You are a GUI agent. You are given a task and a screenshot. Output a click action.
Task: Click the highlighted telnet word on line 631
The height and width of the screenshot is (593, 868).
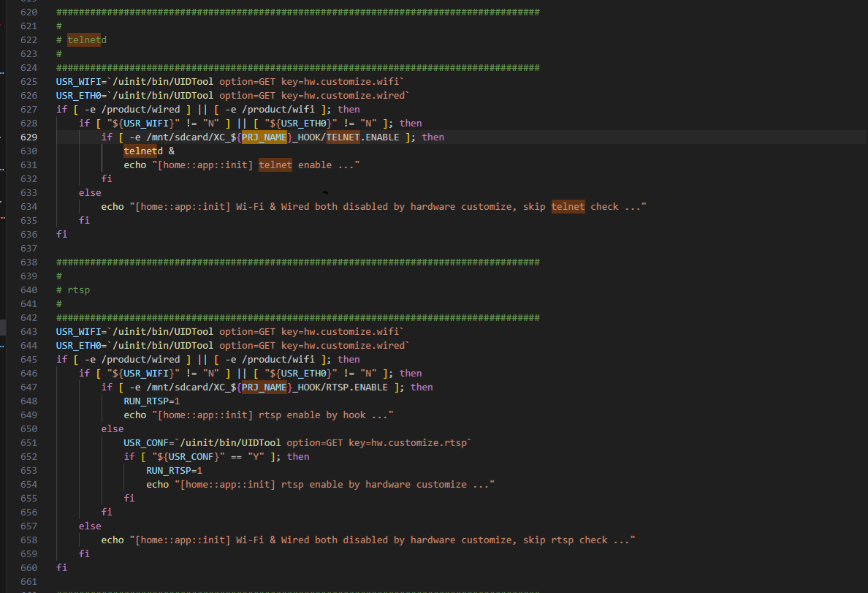click(x=275, y=165)
